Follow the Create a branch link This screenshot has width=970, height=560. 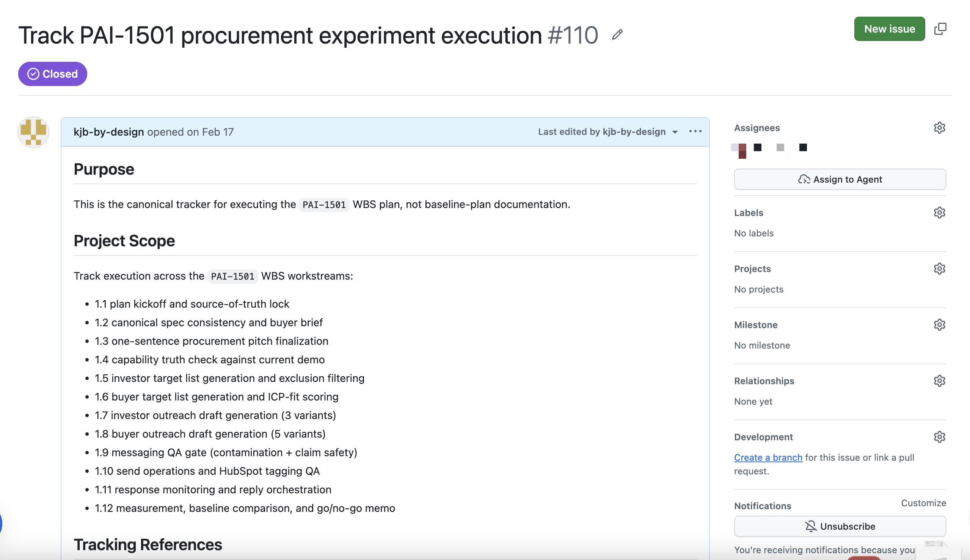point(768,458)
